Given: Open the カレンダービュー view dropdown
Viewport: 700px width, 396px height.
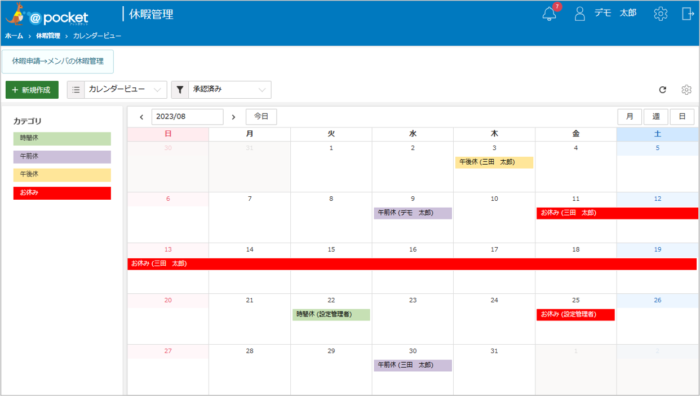Looking at the screenshot, I should point(125,90).
